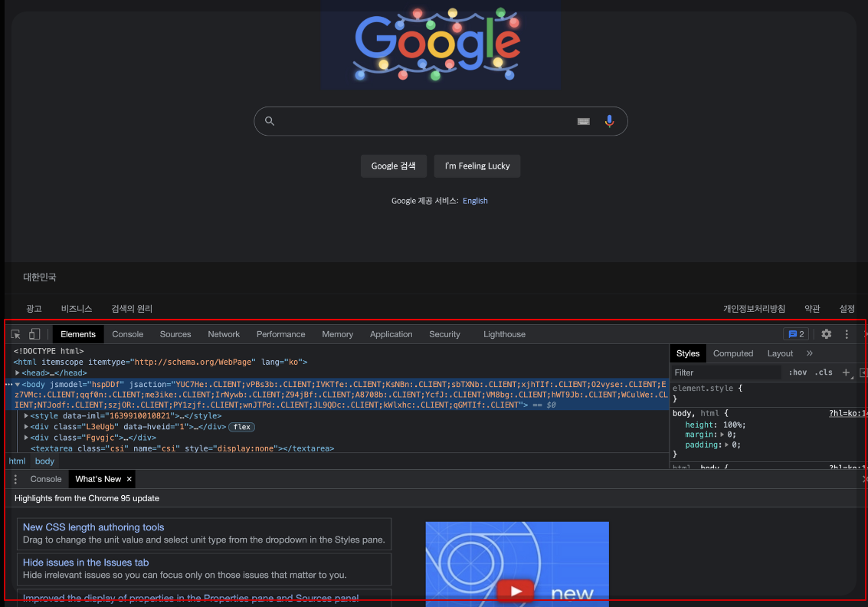
Task: Toggle the :hov element state option
Action: (x=798, y=372)
